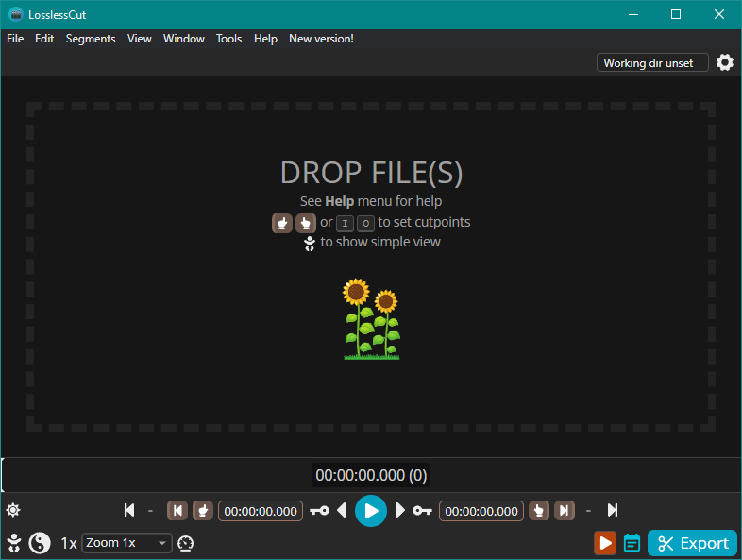Maximize the LosslessCut window
This screenshot has width=742, height=560.
pos(676,14)
